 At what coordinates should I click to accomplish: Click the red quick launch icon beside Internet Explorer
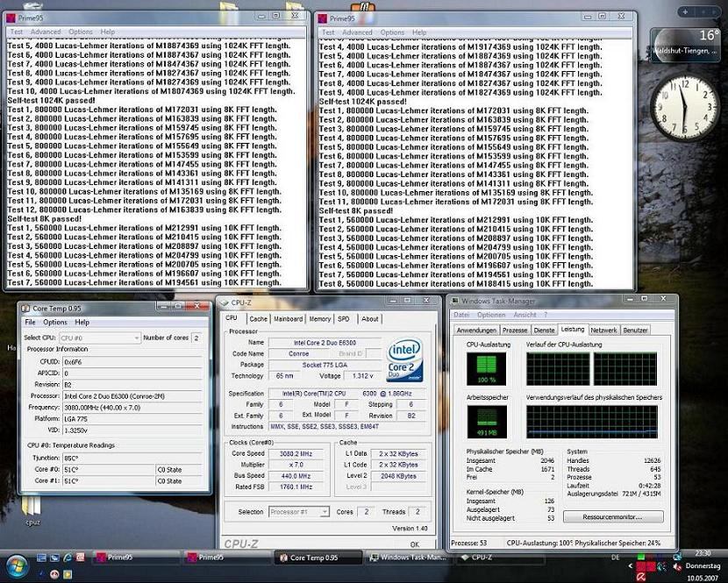click(80, 558)
